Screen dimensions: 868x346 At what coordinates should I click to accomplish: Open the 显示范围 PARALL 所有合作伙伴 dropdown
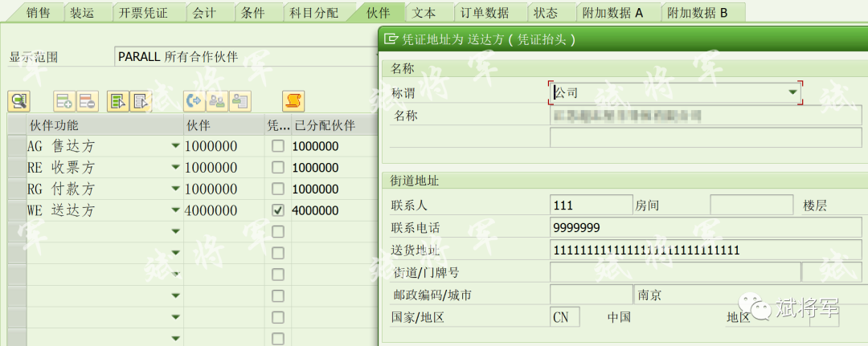coord(245,57)
